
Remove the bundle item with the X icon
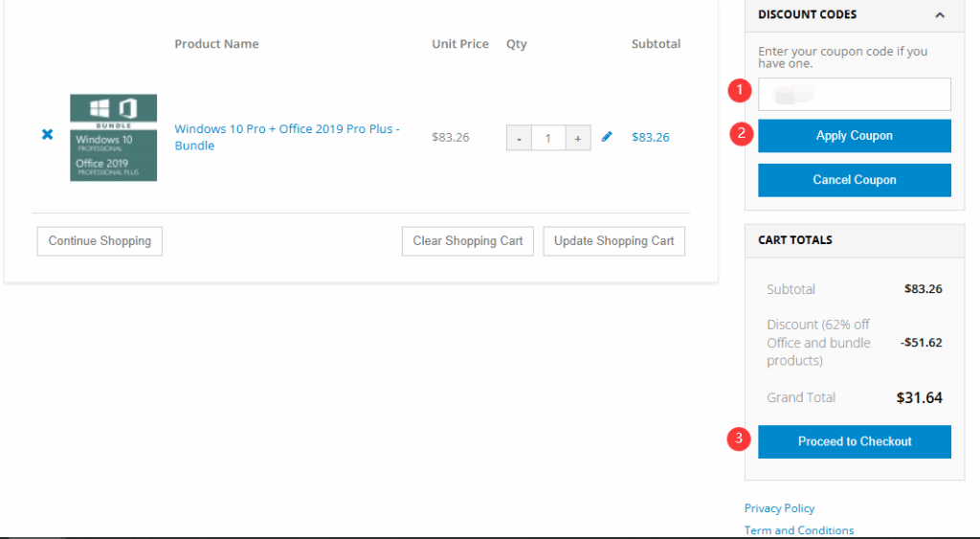point(48,134)
